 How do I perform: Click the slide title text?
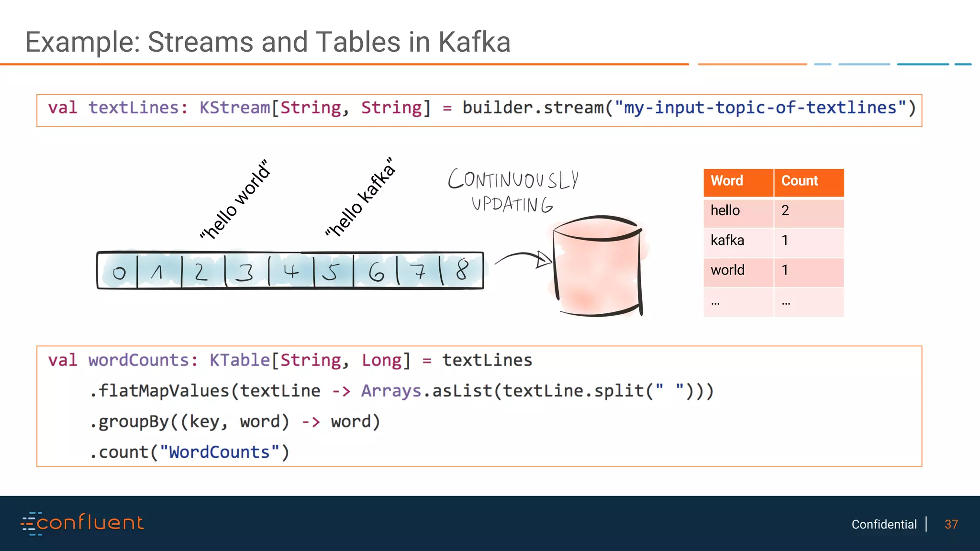pyautogui.click(x=268, y=42)
